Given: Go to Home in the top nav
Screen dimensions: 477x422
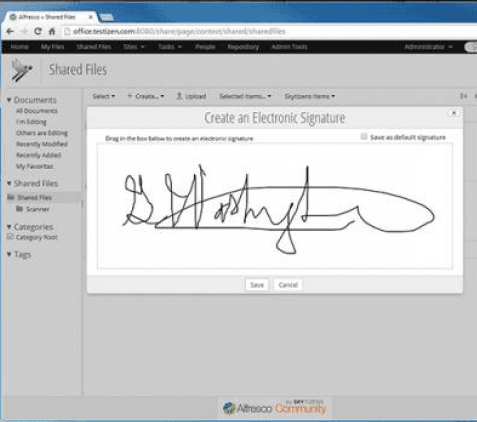Looking at the screenshot, I should pyautogui.click(x=19, y=47).
